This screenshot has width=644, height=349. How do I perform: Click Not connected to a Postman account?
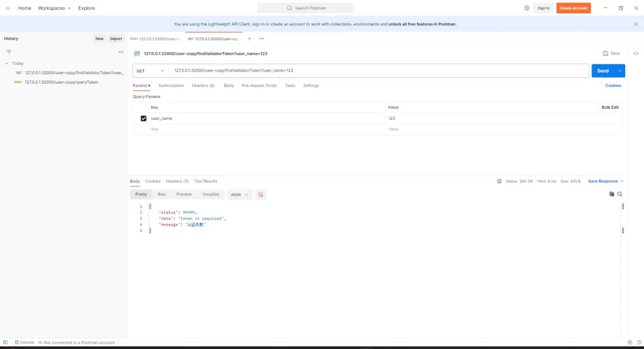click(76, 343)
